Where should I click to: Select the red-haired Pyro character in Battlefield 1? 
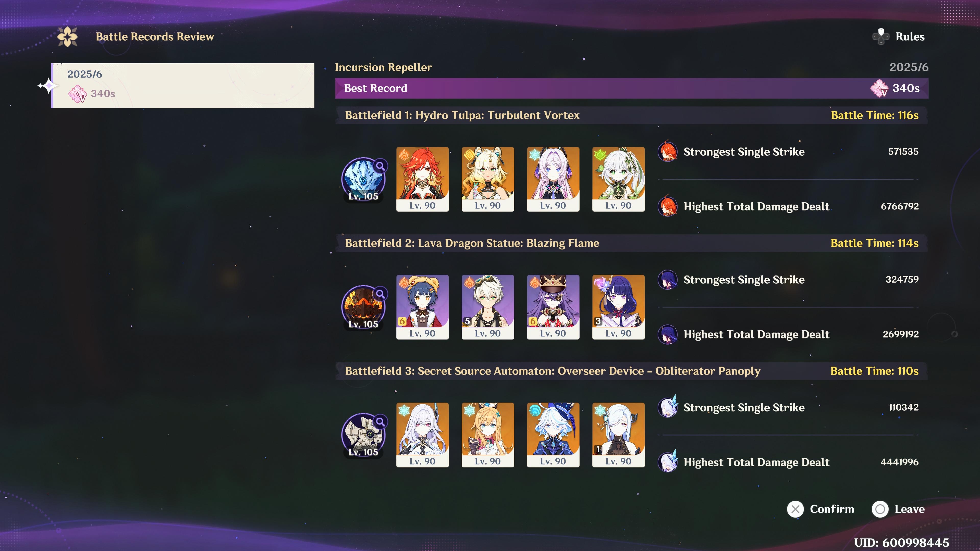tap(422, 179)
